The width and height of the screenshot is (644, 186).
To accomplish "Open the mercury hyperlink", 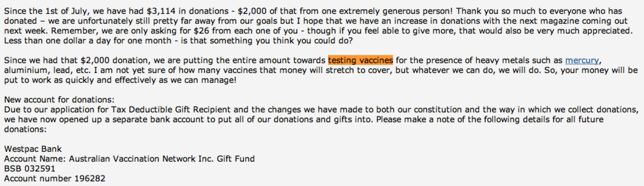I will click(582, 60).
